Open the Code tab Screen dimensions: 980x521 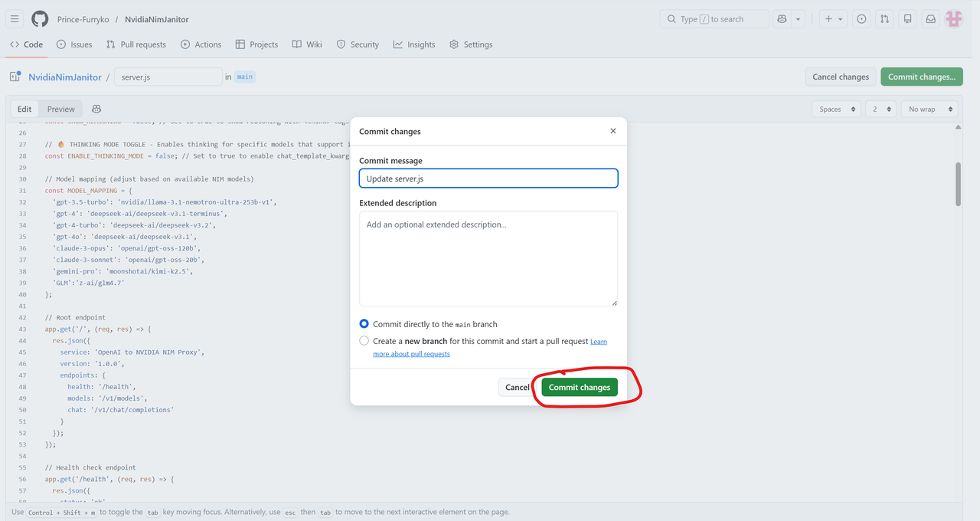click(x=26, y=44)
